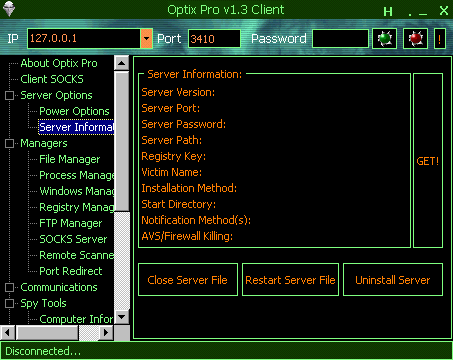Click the Disconnected... status bar text
Viewport: 453px width, 360px height.
[x=43, y=351]
